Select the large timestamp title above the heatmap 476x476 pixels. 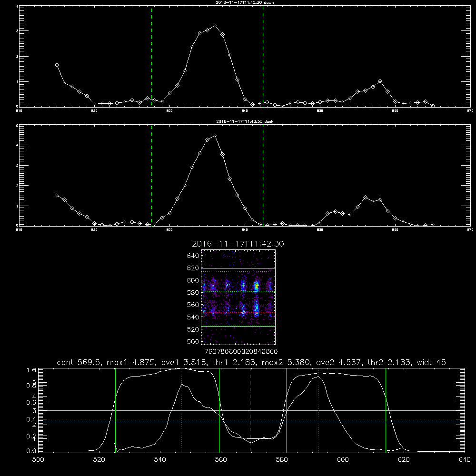pos(238,244)
